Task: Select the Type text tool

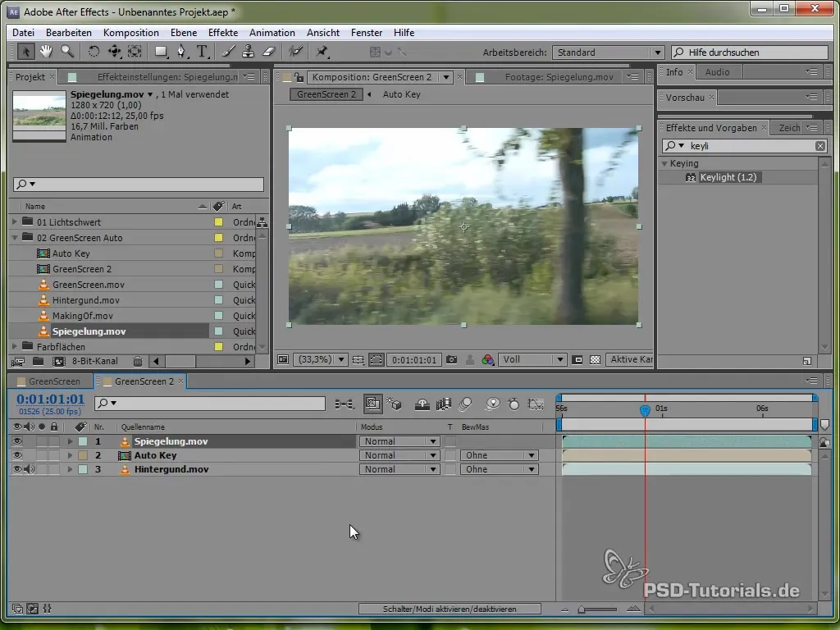Action: coord(202,52)
